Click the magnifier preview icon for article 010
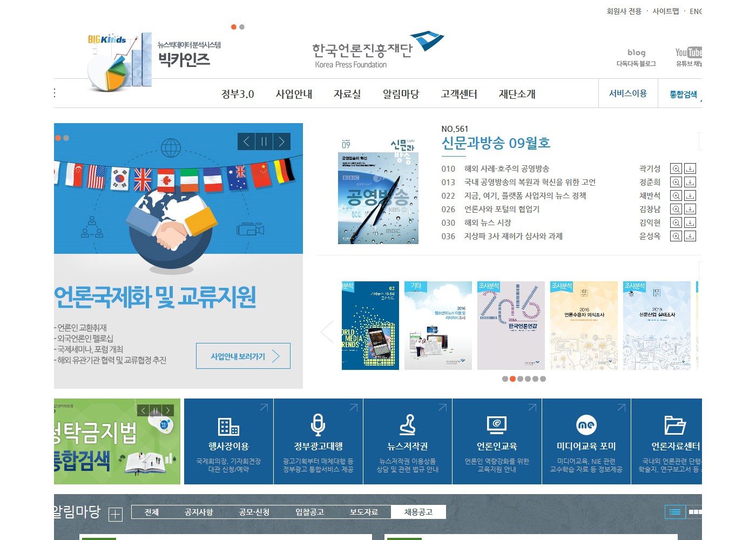The height and width of the screenshot is (540, 756). pyautogui.click(x=676, y=168)
